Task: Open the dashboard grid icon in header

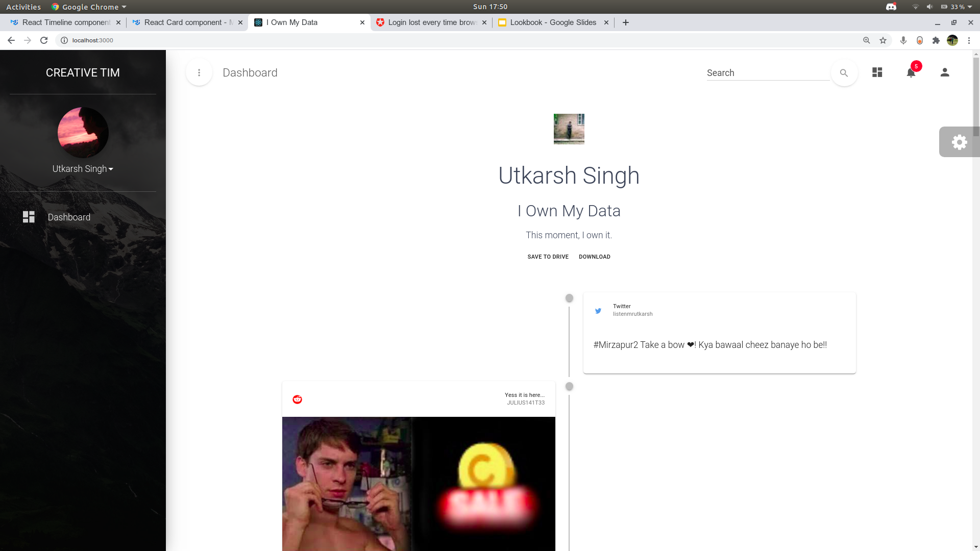Action: click(877, 72)
